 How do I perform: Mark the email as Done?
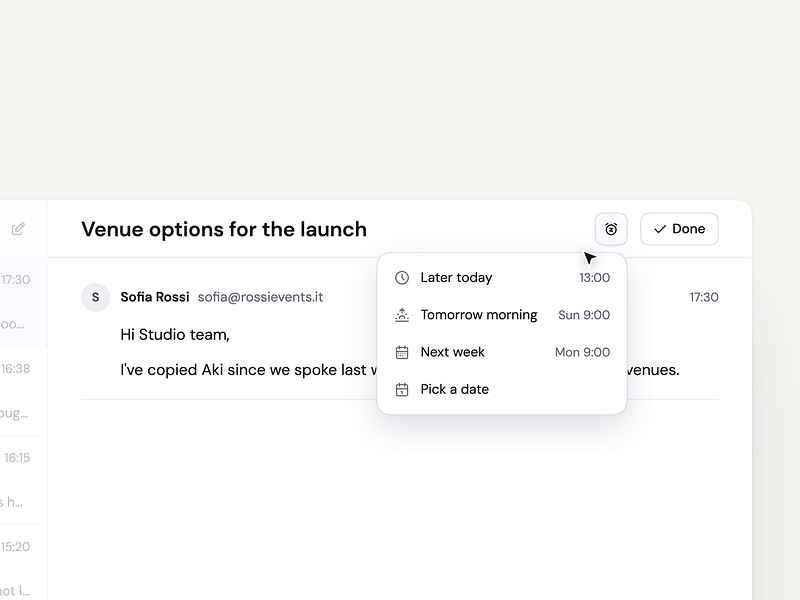click(x=679, y=229)
